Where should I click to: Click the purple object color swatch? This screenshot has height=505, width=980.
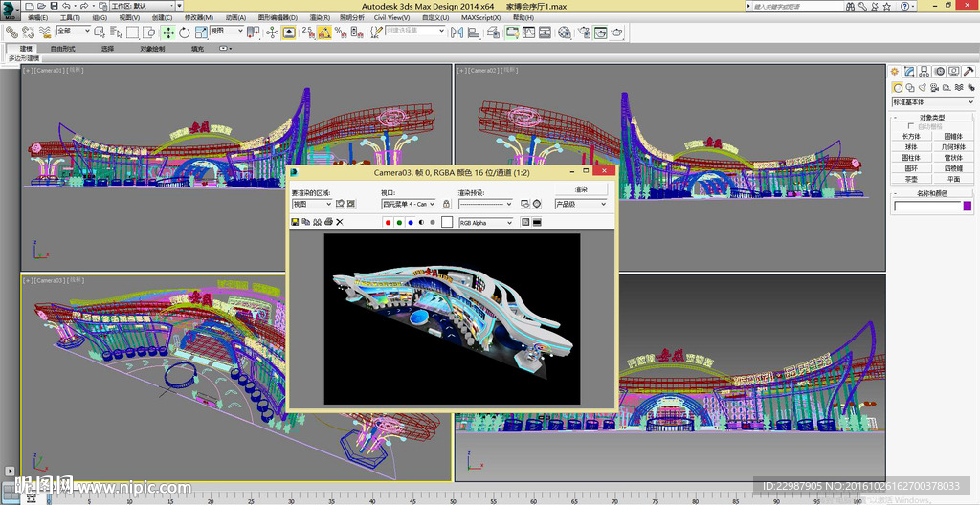tap(967, 206)
